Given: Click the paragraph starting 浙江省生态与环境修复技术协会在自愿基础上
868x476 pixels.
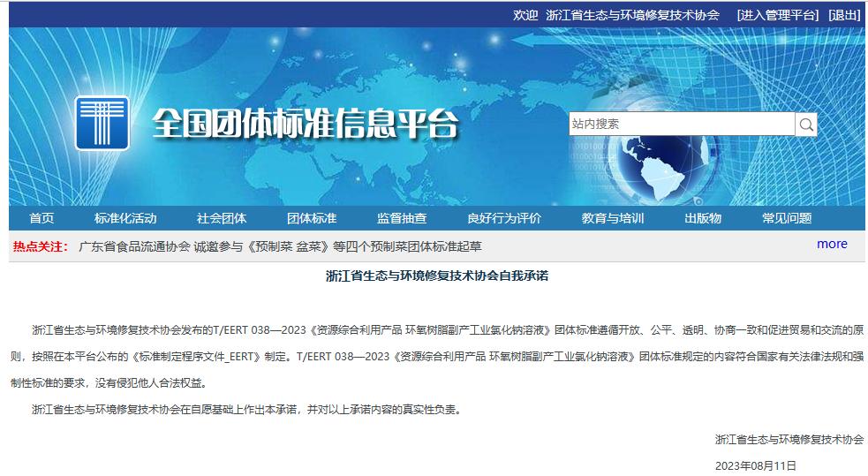Looking at the screenshot, I should click(x=247, y=410).
